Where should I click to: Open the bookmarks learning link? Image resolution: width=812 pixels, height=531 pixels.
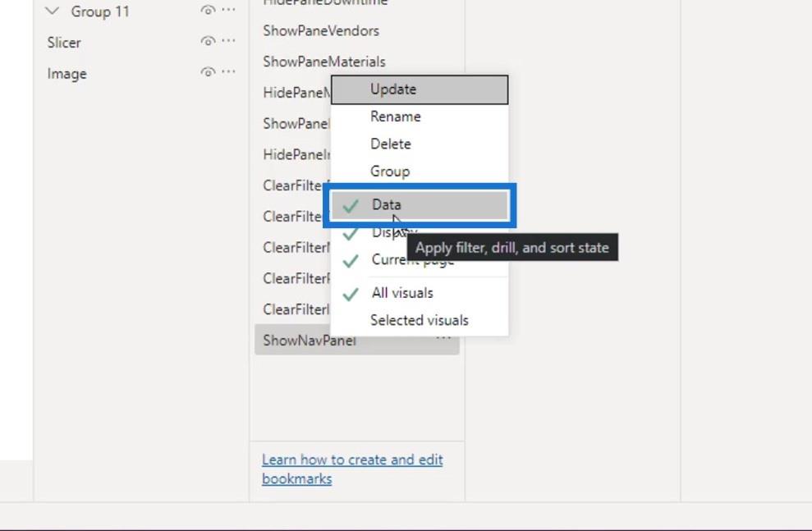[352, 469]
